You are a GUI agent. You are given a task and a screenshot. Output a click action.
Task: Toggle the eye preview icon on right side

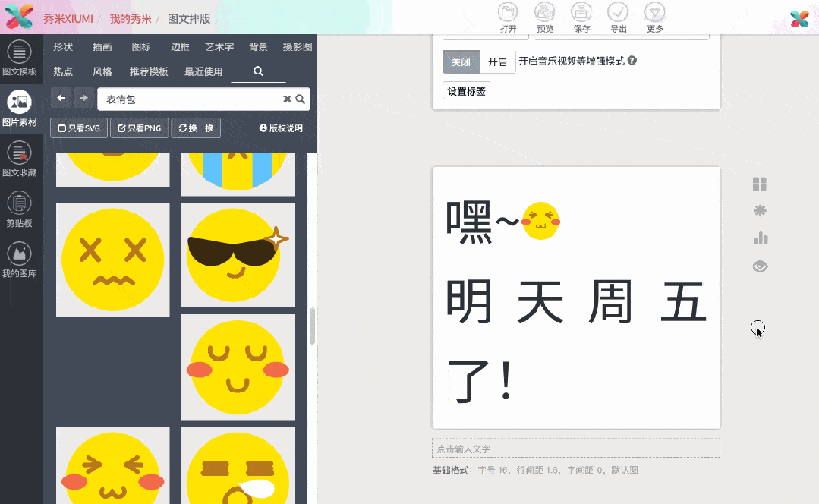760,266
